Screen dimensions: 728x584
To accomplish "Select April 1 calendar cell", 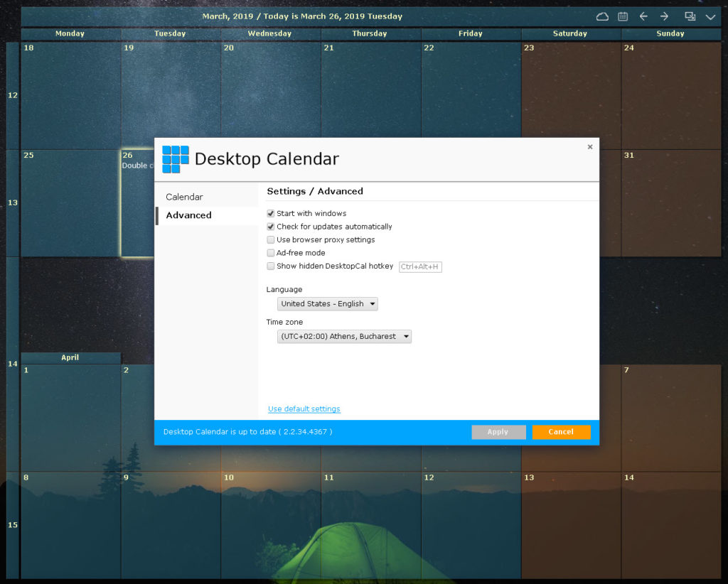I will click(x=70, y=418).
